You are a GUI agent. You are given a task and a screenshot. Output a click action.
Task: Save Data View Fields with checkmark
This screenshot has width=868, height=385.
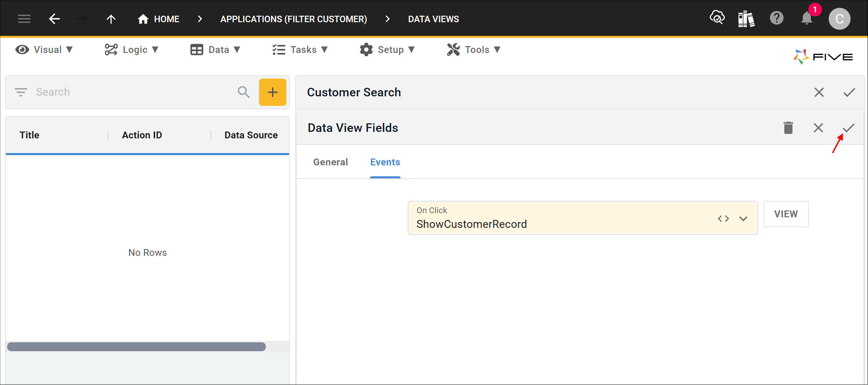[x=848, y=128]
